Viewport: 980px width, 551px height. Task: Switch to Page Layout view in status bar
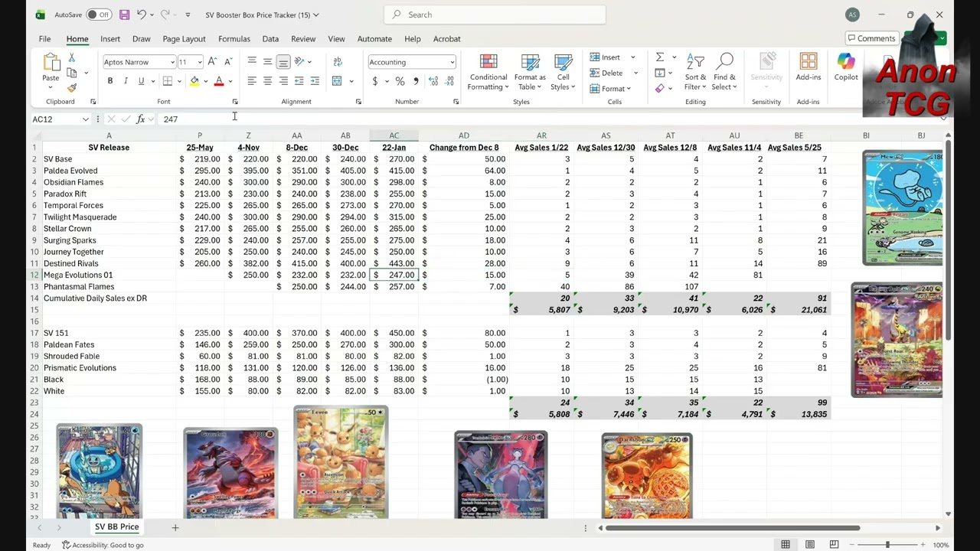pyautogui.click(x=810, y=545)
